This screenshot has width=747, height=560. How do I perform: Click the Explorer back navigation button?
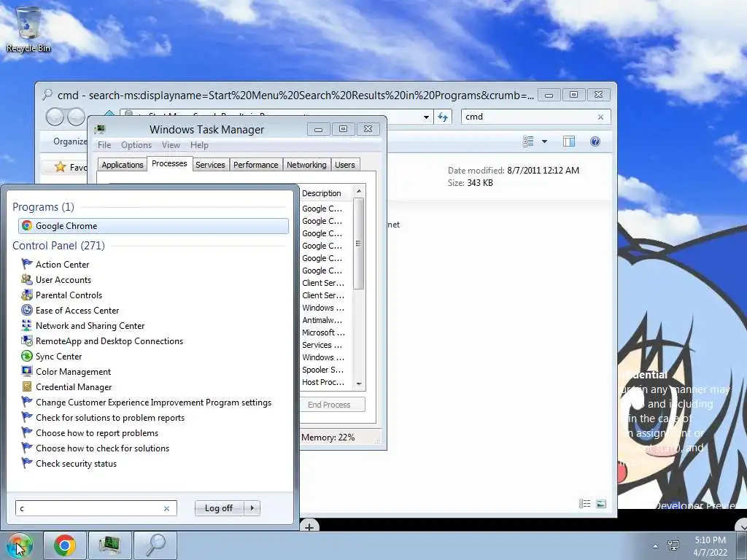55,117
